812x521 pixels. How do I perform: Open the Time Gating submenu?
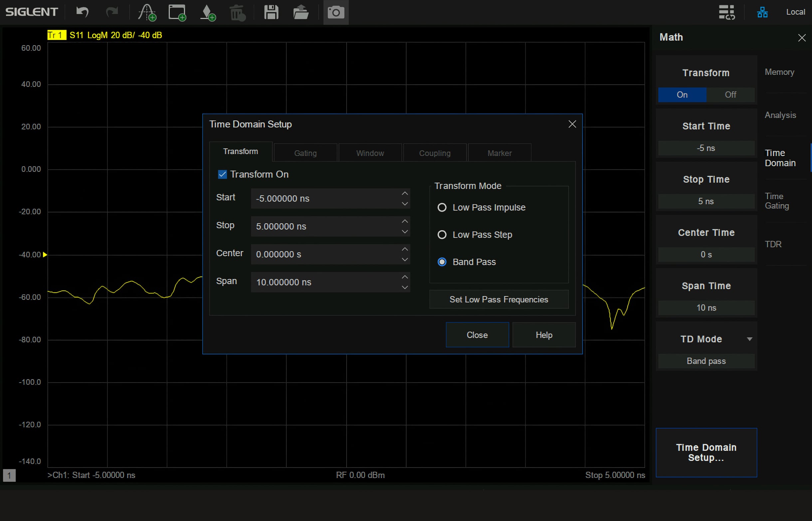(x=777, y=201)
